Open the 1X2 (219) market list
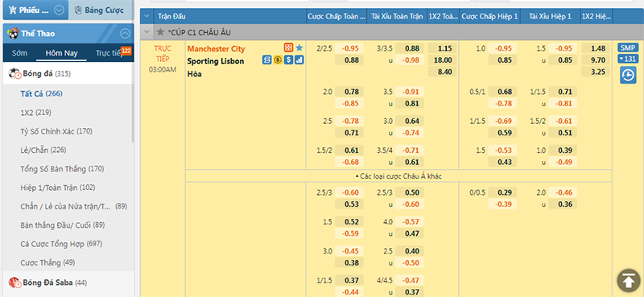 [35, 113]
